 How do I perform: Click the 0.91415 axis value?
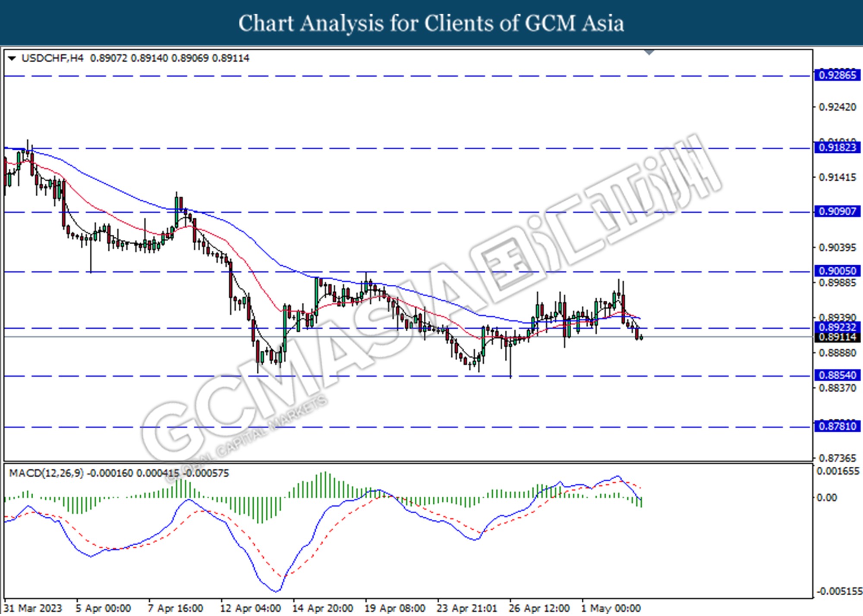point(838,177)
